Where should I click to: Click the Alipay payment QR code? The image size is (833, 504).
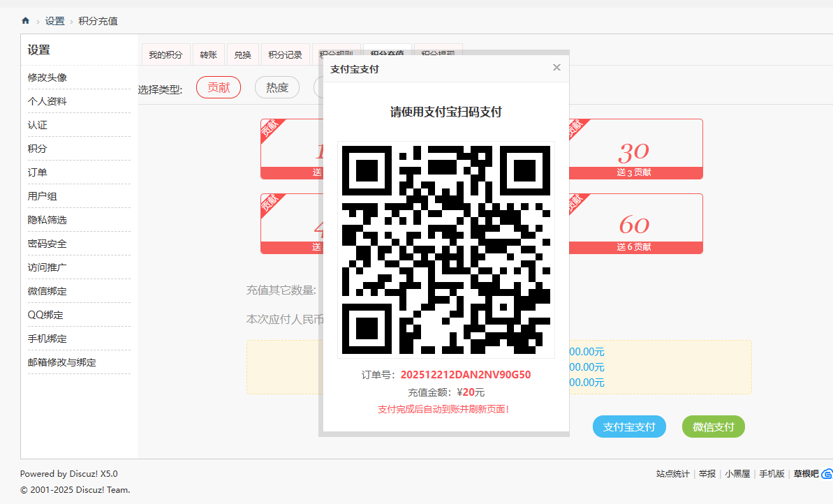point(445,249)
